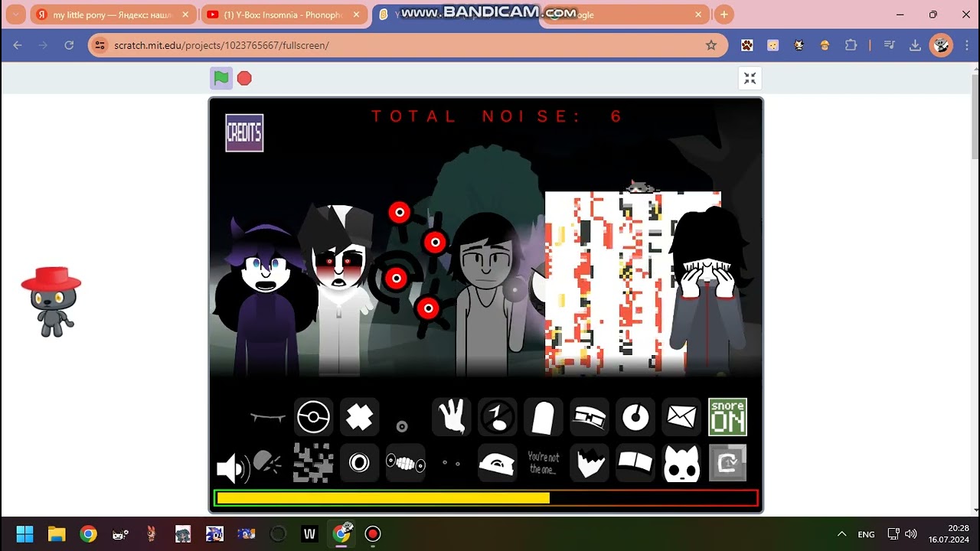Select the crossed-out music note icon

pyautogui.click(x=498, y=418)
